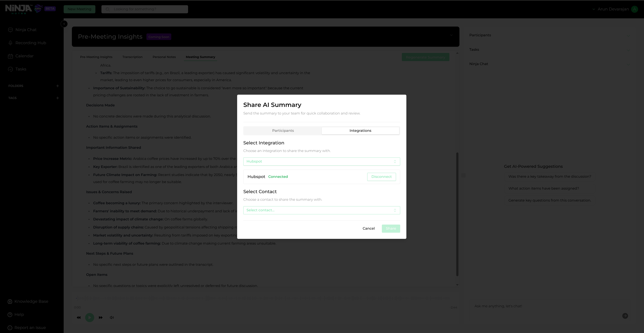The image size is (644, 333).
Task: Open Tasks in the left sidebar
Action: pyautogui.click(x=17, y=69)
